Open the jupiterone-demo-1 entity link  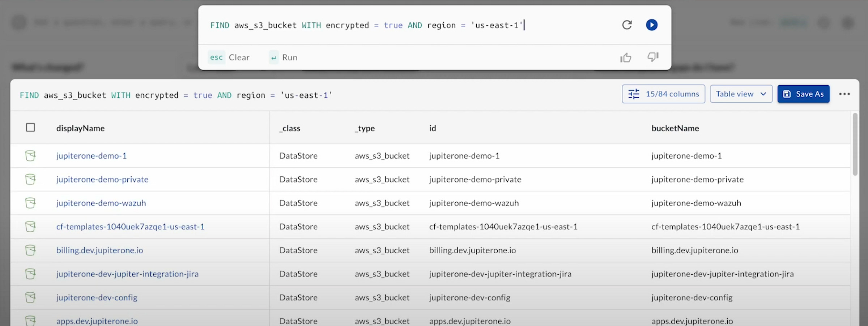pyautogui.click(x=92, y=156)
